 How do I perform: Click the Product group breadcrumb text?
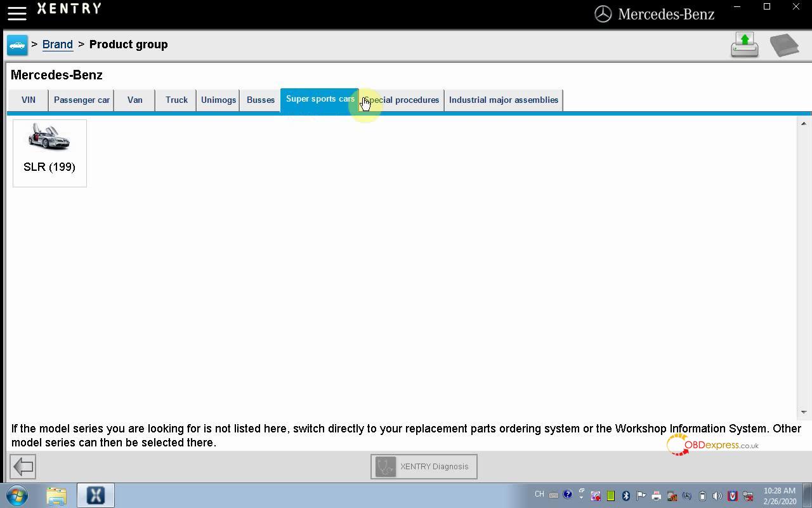[x=128, y=44]
